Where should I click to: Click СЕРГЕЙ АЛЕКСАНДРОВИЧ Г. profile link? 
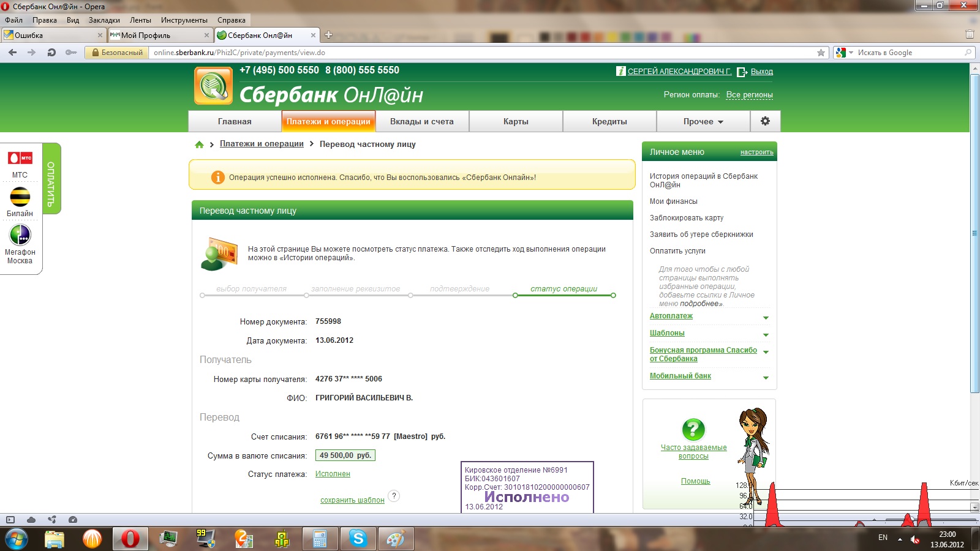pyautogui.click(x=679, y=72)
